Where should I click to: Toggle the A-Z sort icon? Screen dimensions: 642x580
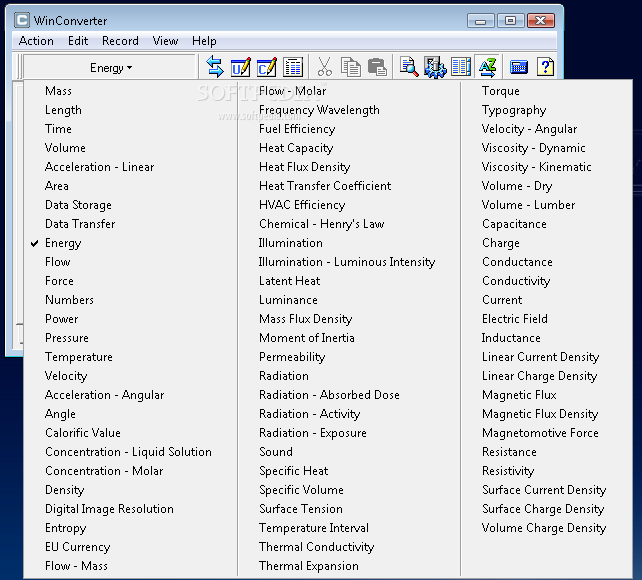click(x=487, y=67)
